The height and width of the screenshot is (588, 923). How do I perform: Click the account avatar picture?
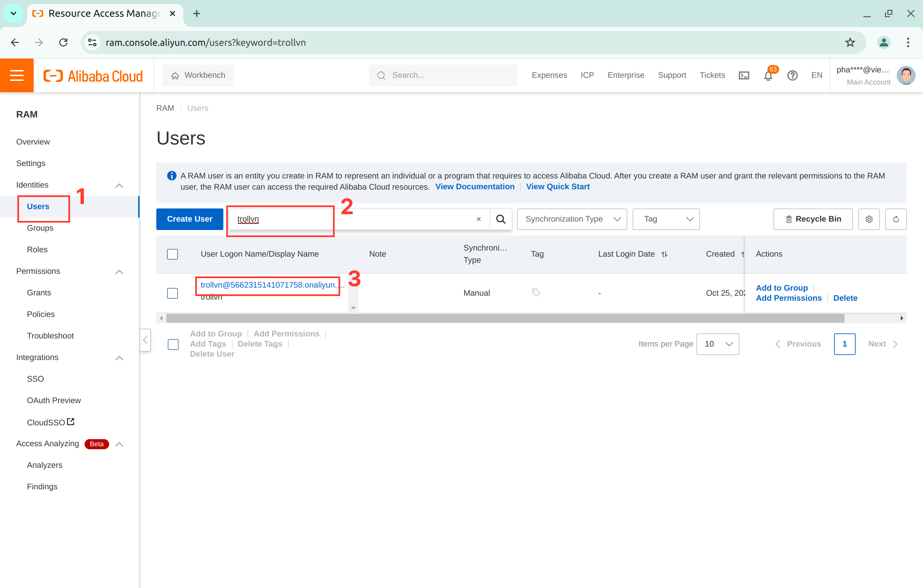coord(906,75)
